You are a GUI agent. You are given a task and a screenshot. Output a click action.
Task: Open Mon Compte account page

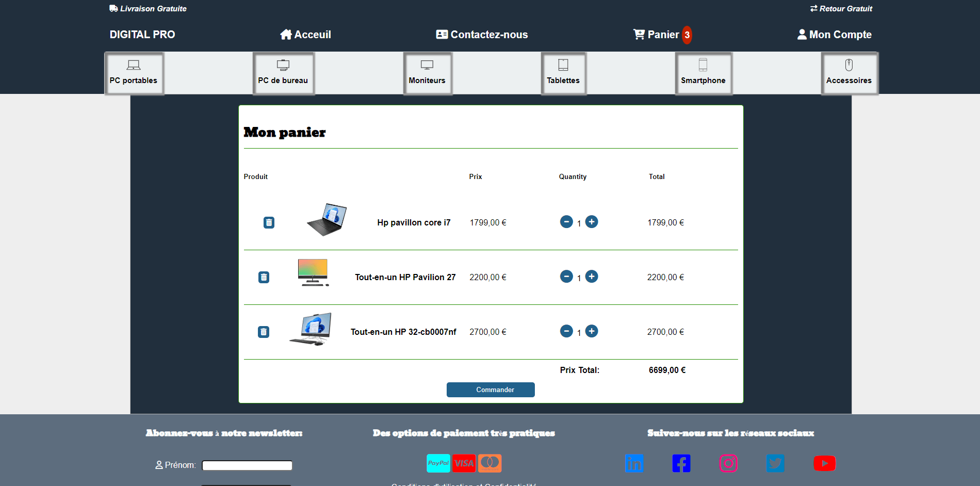tap(835, 35)
